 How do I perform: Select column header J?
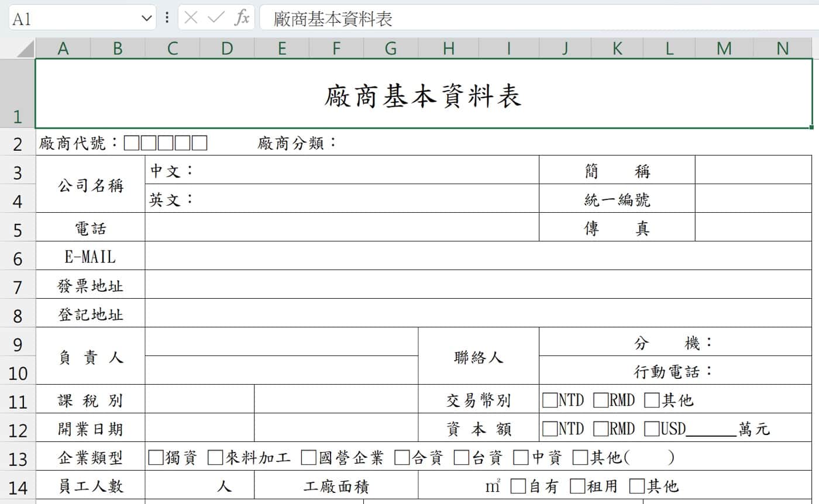(x=565, y=49)
